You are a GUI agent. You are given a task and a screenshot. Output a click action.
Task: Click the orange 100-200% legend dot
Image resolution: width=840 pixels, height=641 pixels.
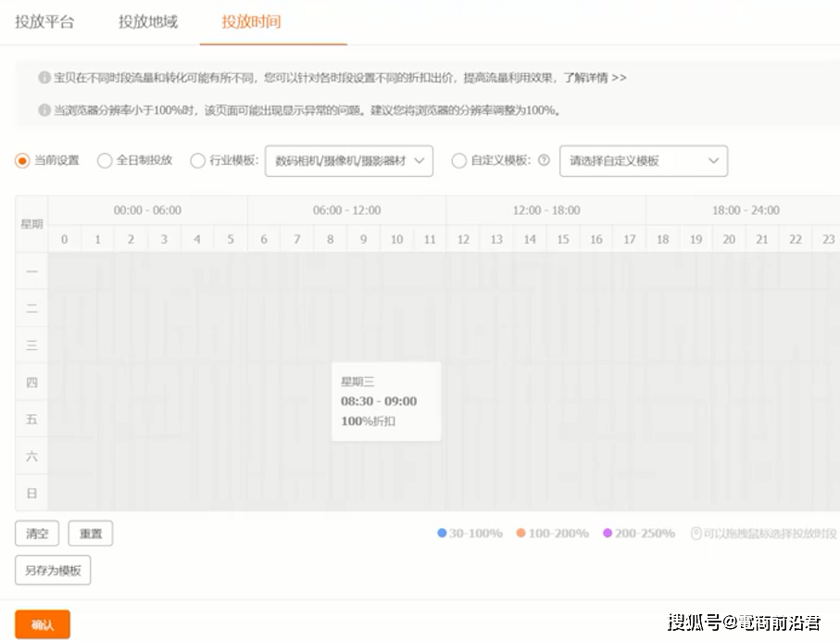click(x=520, y=533)
